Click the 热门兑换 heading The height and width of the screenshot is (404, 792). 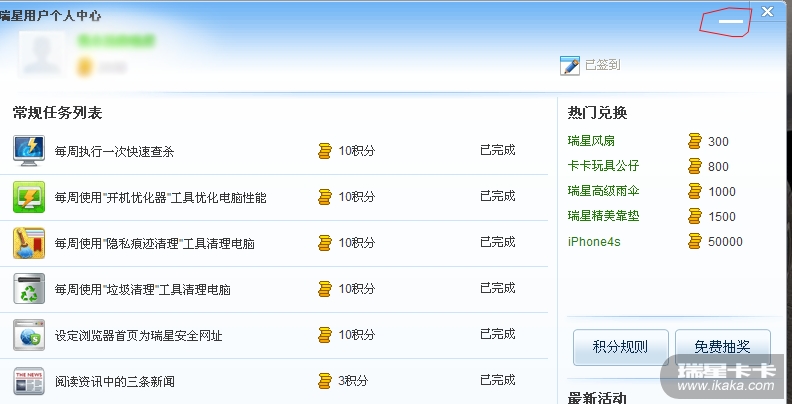click(x=598, y=113)
